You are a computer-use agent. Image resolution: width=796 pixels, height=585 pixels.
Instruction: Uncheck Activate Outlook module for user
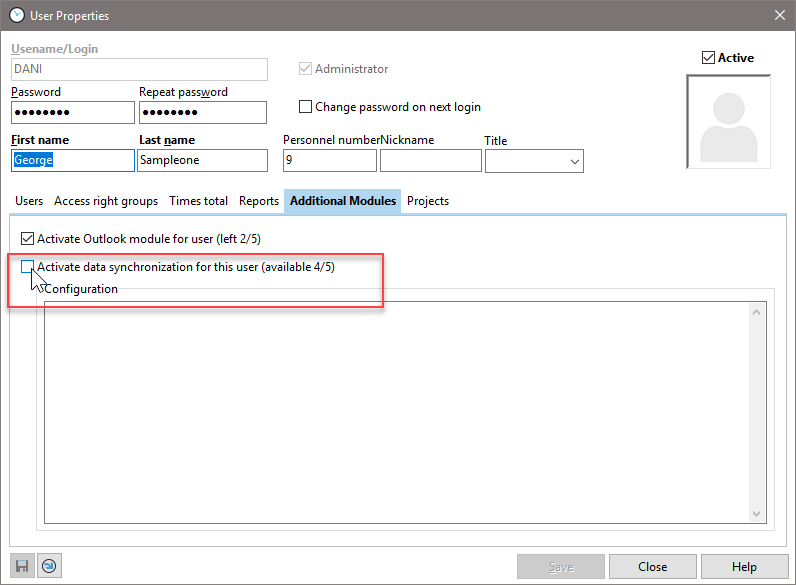28,239
